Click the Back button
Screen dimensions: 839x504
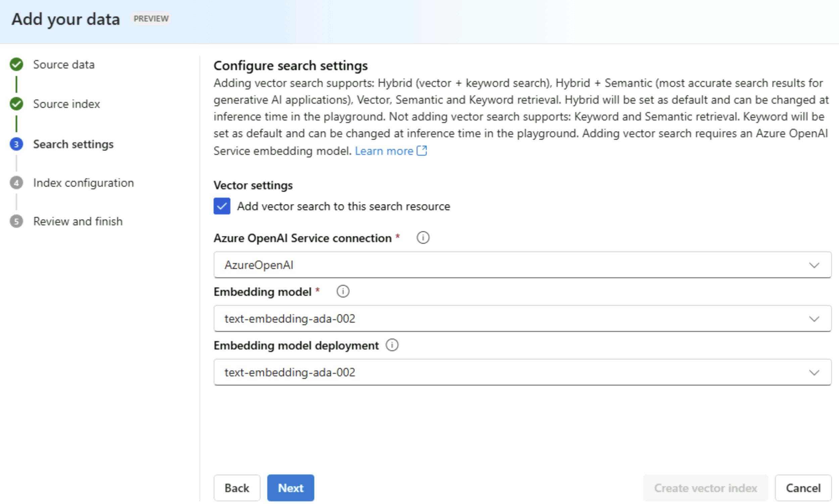point(237,488)
